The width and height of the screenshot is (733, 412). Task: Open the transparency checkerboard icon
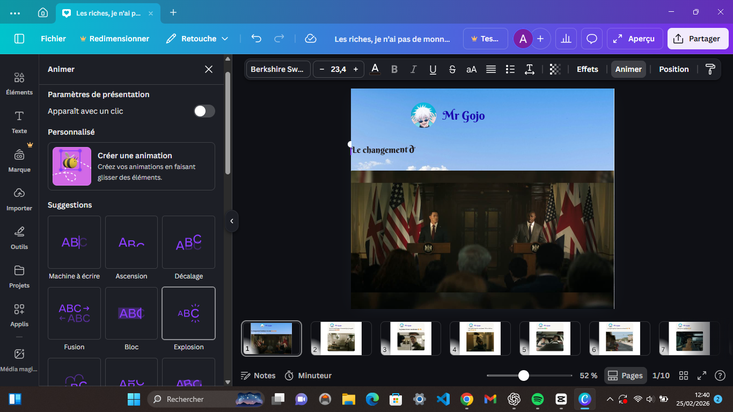pyautogui.click(x=554, y=69)
